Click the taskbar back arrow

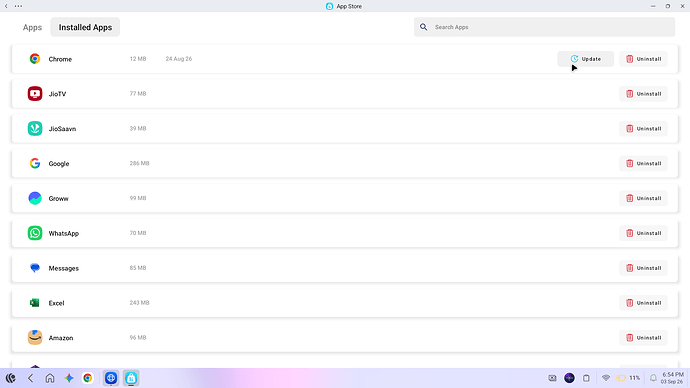coord(30,378)
